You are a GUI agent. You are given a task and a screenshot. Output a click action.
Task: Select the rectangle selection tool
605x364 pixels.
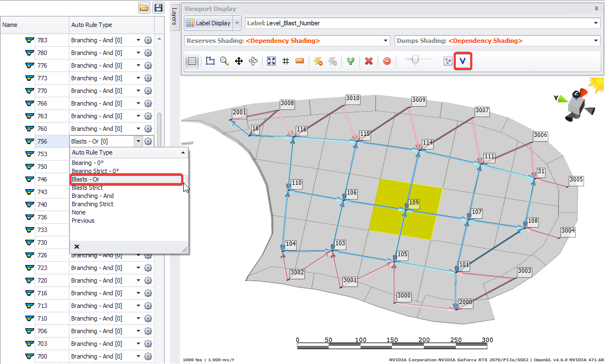click(192, 61)
